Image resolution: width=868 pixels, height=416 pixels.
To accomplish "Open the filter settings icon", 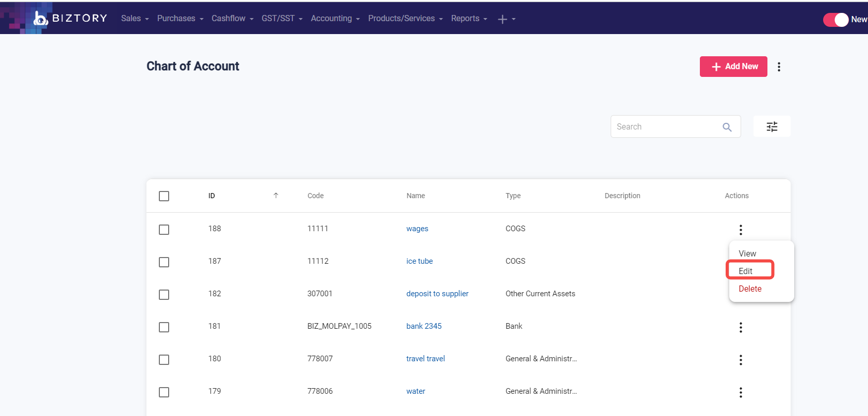I will (772, 126).
